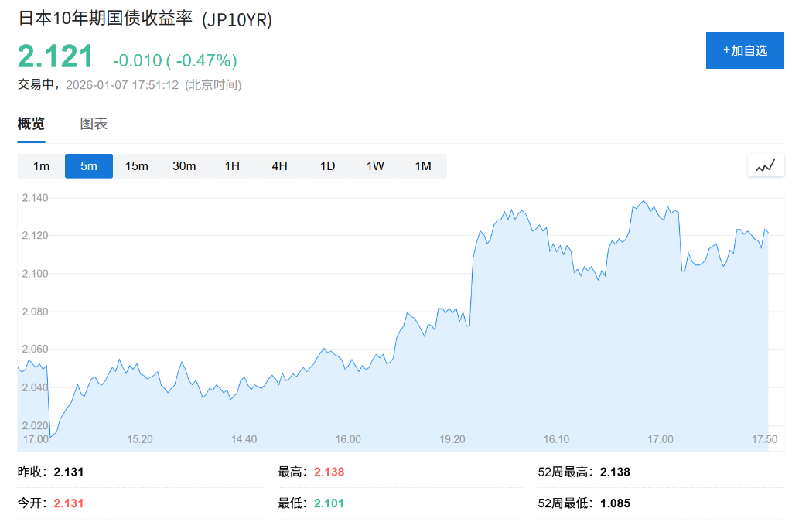Open the chart style line icon

[766, 165]
